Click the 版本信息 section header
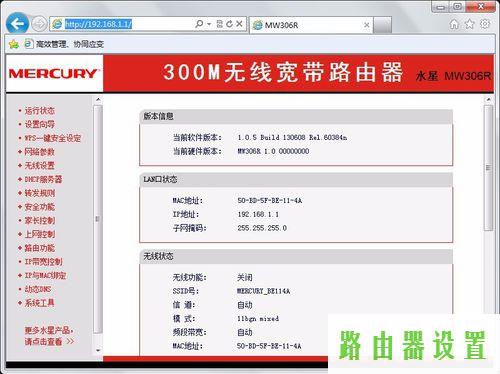Screen dimensions: 500x374 tap(296, 116)
